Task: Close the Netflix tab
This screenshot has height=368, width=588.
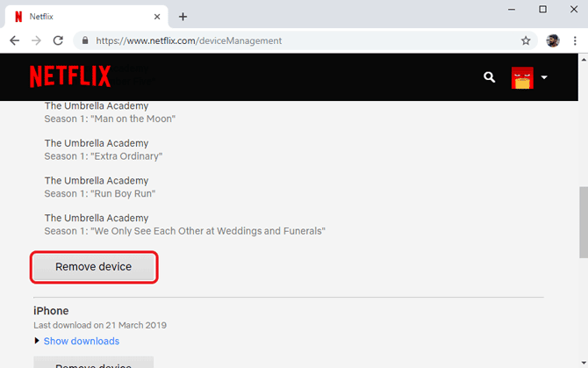Action: pos(157,17)
